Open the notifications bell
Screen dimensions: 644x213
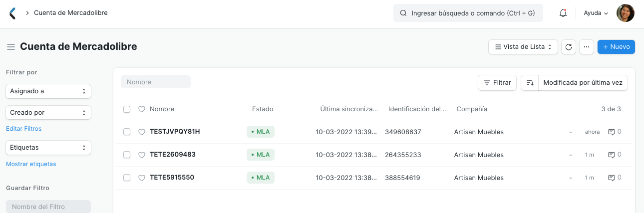point(563,13)
